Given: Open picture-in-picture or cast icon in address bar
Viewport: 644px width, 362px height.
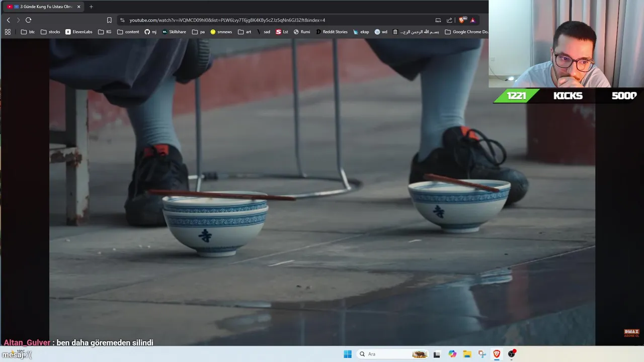Looking at the screenshot, I should (438, 20).
